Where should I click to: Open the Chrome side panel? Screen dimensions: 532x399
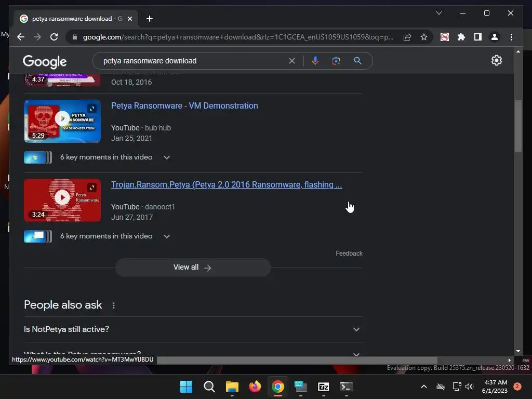pos(478,37)
